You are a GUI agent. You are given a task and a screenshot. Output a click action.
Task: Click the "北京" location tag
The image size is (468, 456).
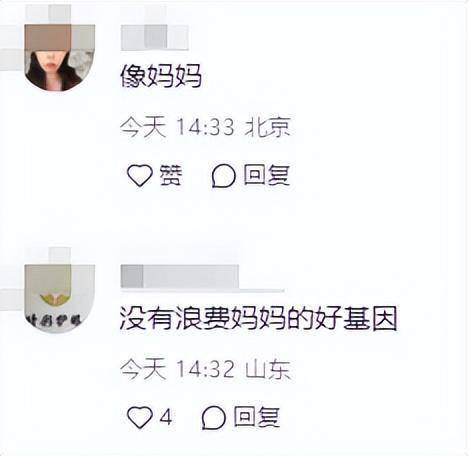click(x=268, y=127)
